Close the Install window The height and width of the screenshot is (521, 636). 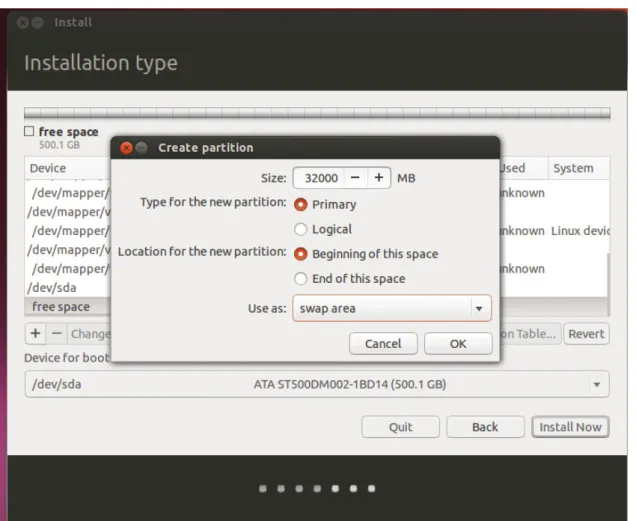click(x=23, y=22)
